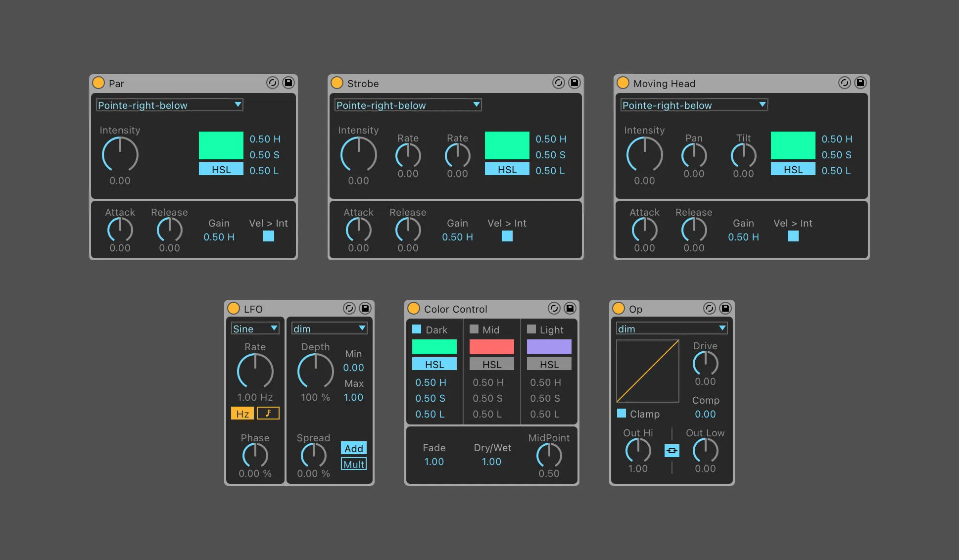
Task: Click the hot-swap icon on LFO device
Action: coord(349,308)
